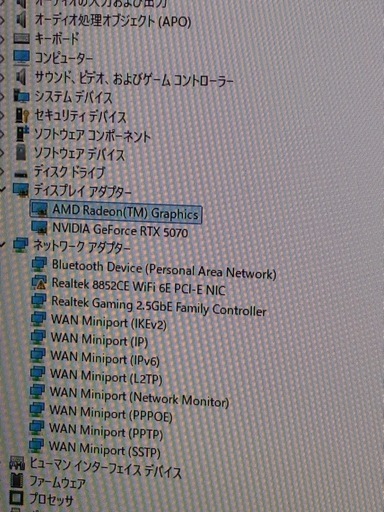Click icon beside ヒューマン インターフェイス デバイス

(17, 463)
